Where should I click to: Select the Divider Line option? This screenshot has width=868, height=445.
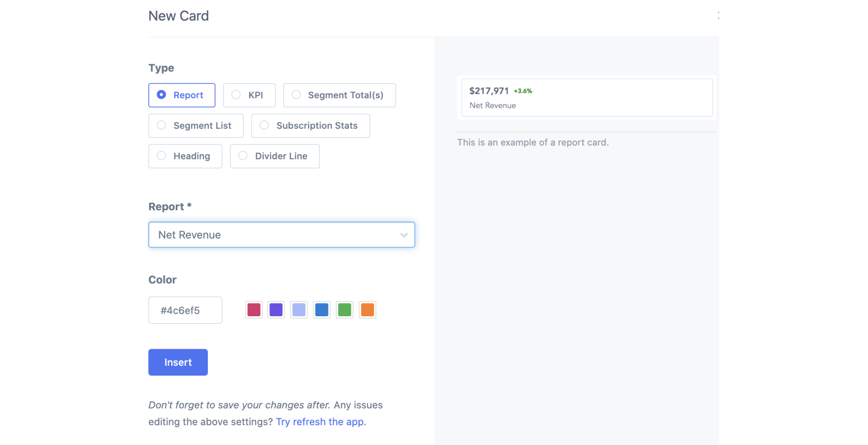point(275,156)
